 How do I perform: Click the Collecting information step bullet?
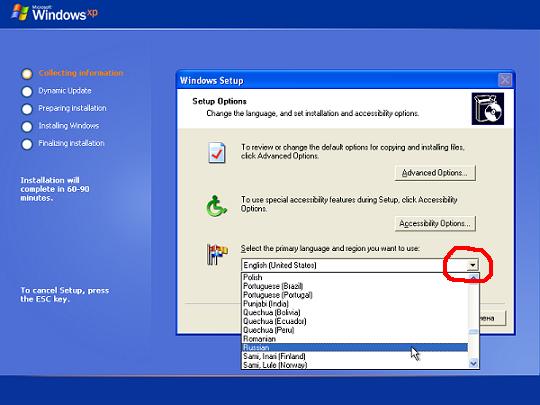(27, 74)
